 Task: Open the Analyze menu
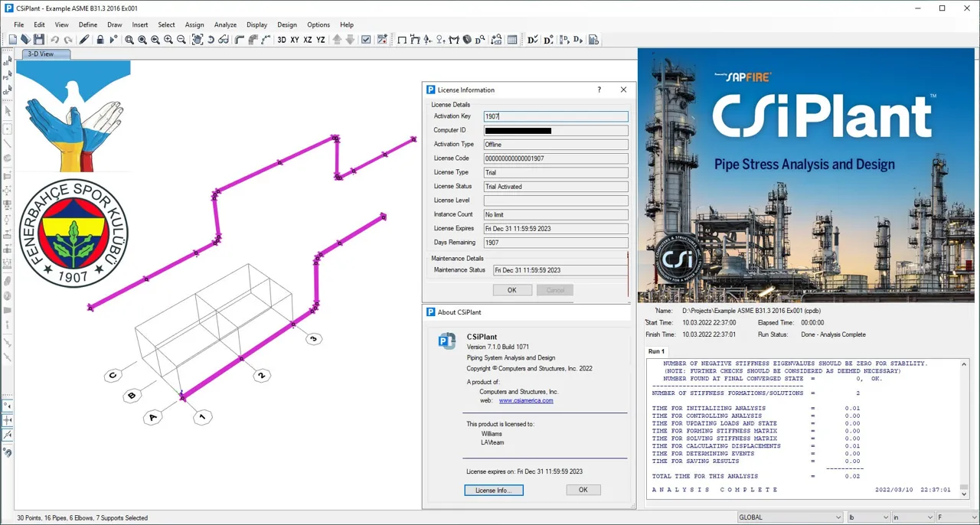(225, 24)
